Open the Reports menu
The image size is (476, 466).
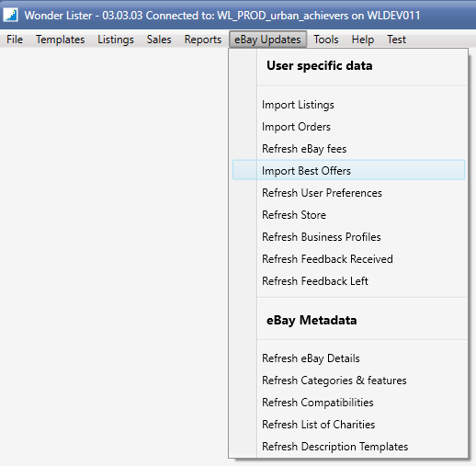[x=203, y=40]
